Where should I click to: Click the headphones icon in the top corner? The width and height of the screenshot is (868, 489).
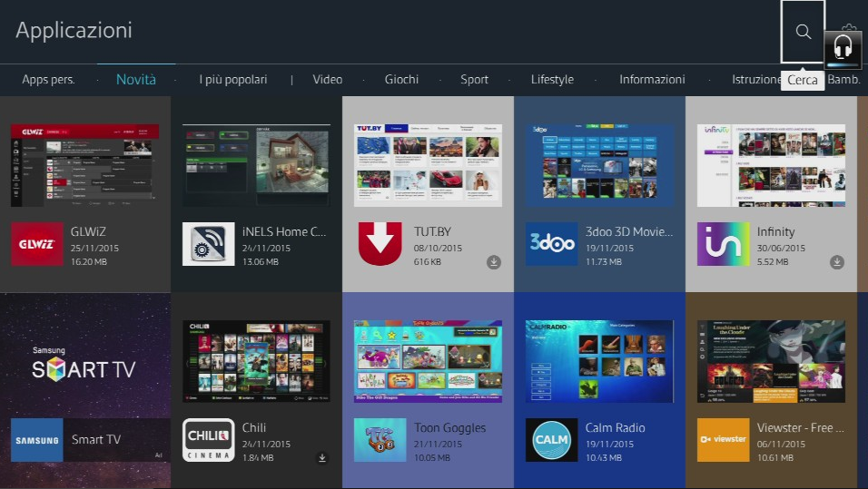(843, 49)
